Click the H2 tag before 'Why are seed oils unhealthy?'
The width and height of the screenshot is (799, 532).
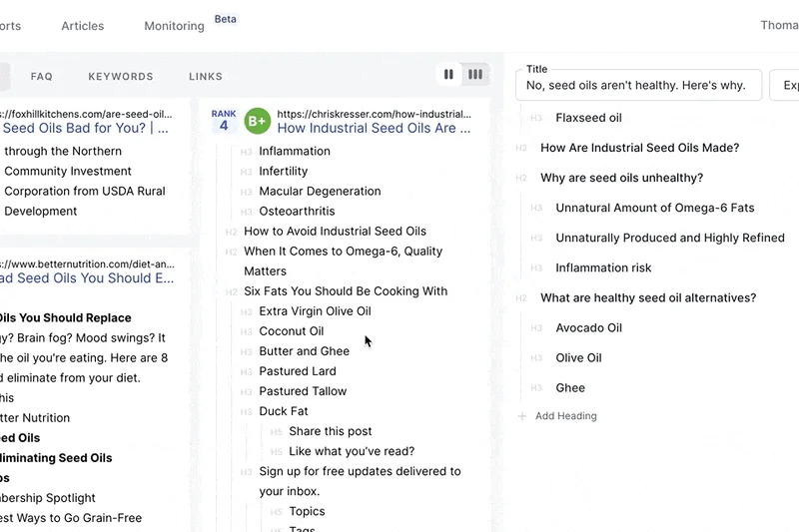tap(521, 179)
